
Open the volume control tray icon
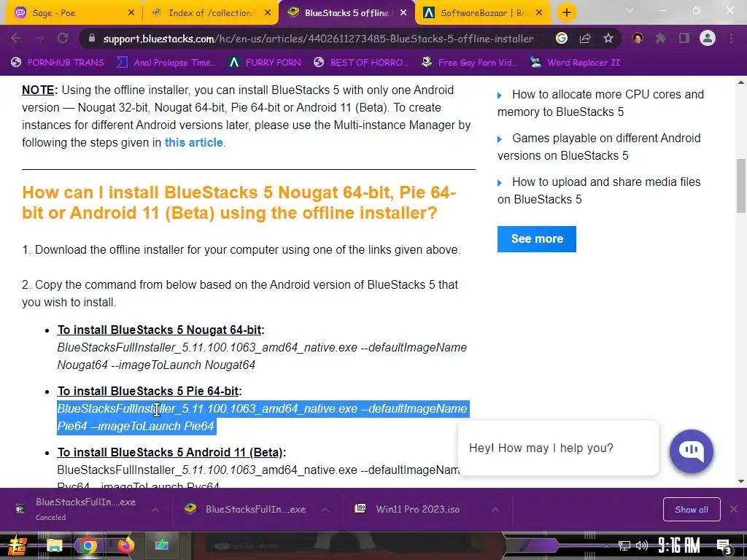click(642, 545)
